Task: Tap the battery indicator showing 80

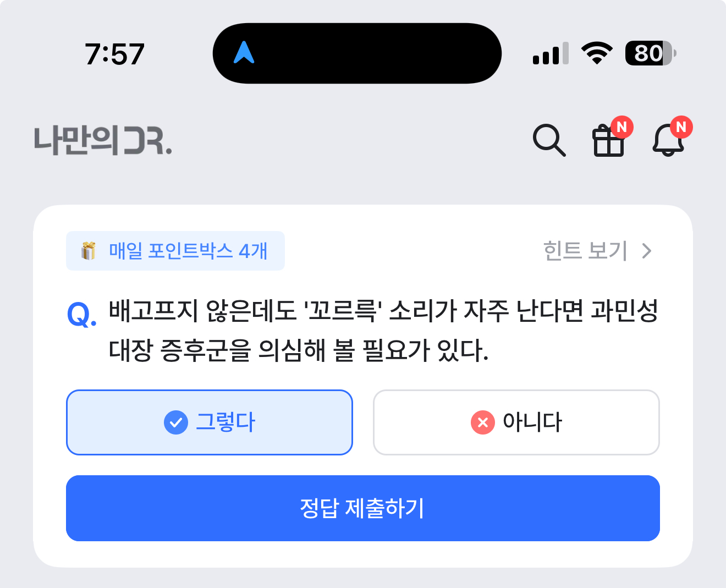Action: (x=651, y=53)
